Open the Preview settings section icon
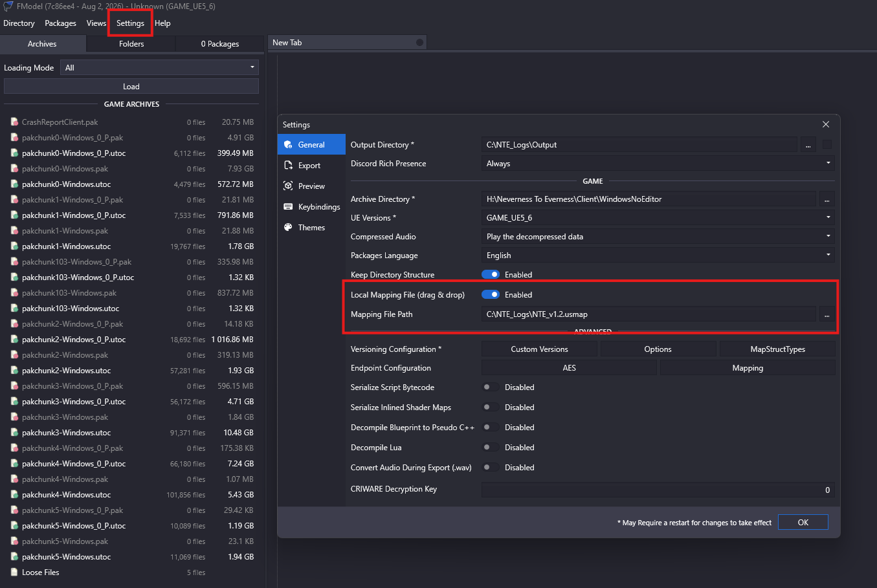Viewport: 877px width, 588px height. point(289,186)
